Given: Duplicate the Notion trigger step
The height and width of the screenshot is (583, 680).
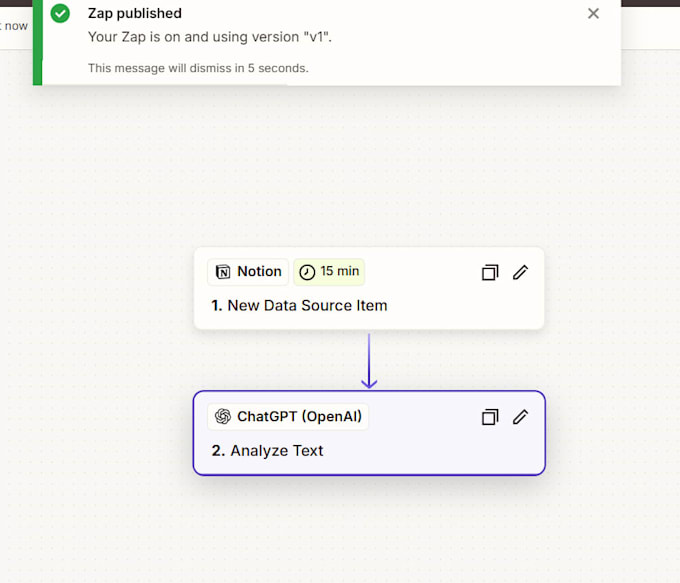Looking at the screenshot, I should (x=490, y=272).
